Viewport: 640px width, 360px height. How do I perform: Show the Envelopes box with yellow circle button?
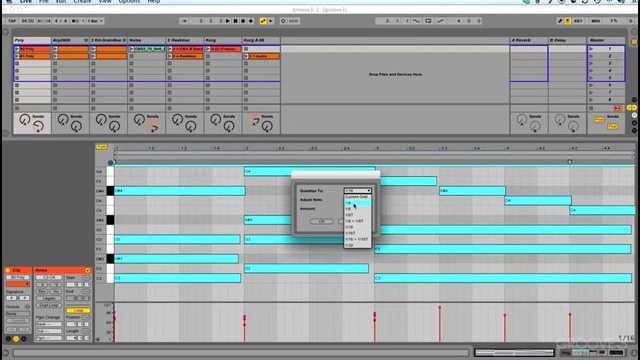click(16, 339)
